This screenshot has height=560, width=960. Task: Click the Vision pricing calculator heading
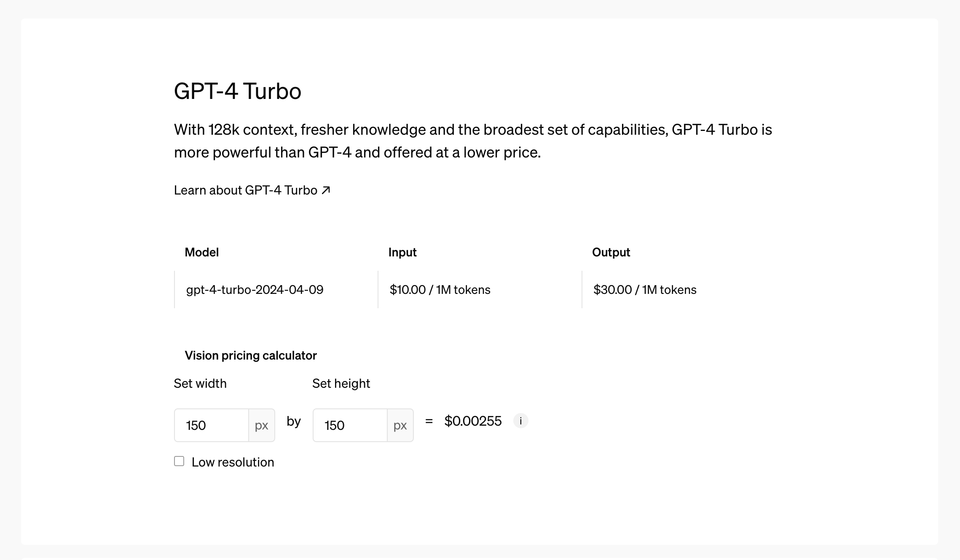(251, 355)
